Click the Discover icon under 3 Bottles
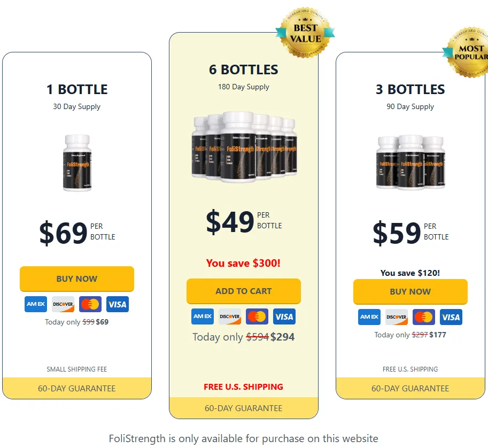This screenshot has height=448, width=488. click(x=397, y=317)
